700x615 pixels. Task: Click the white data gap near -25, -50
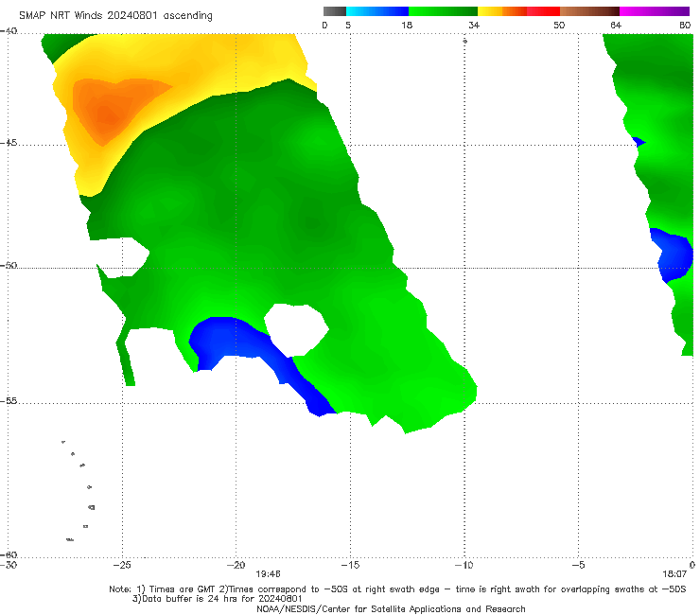click(123, 257)
